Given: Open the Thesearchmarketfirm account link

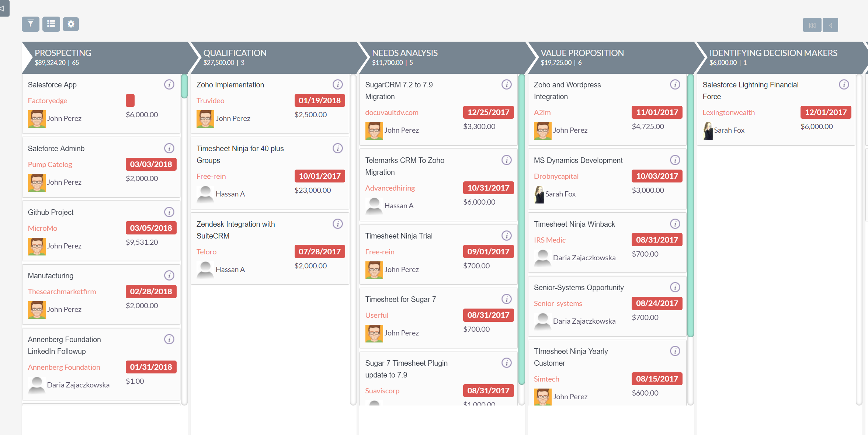Looking at the screenshot, I should [x=62, y=292].
